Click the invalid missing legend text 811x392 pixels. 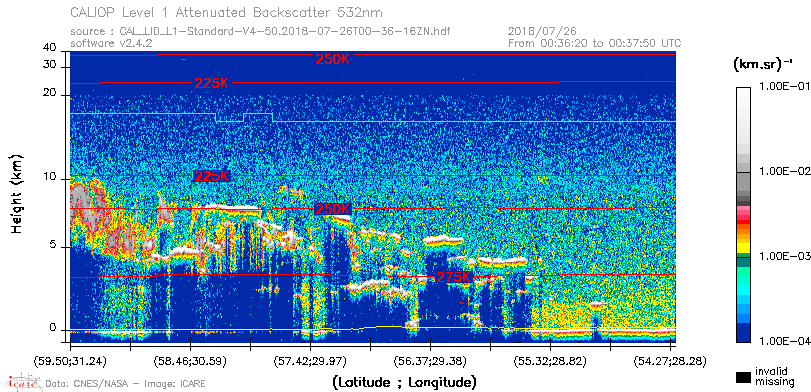(x=775, y=377)
